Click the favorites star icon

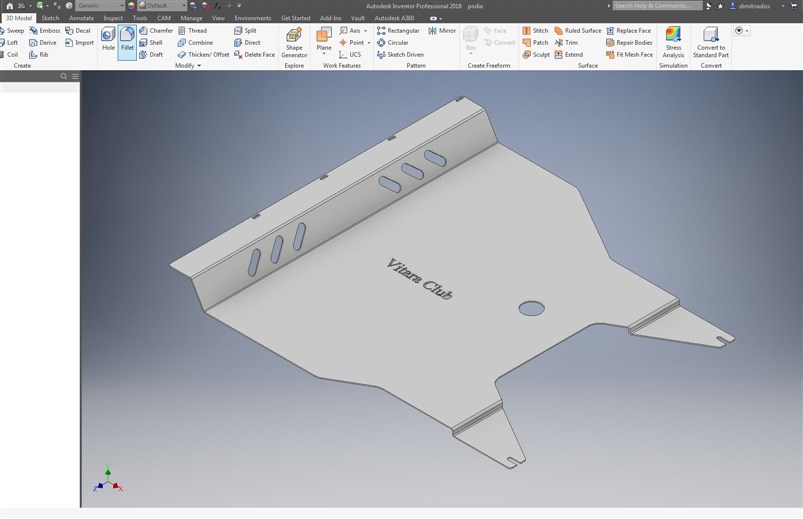[721, 6]
